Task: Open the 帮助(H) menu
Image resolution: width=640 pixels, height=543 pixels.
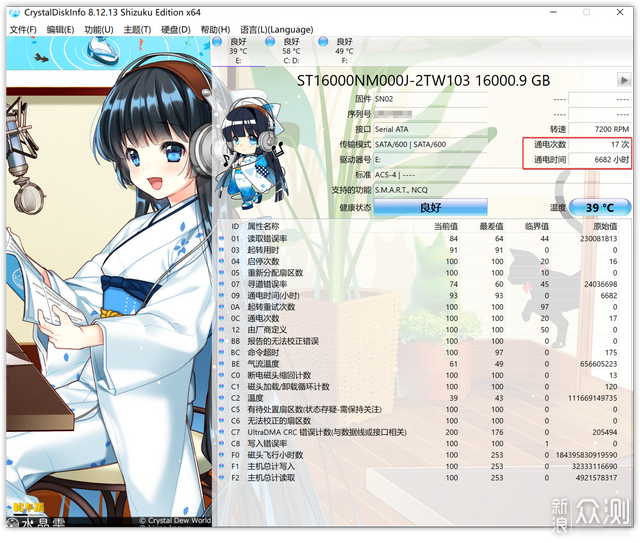Action: 215,30
